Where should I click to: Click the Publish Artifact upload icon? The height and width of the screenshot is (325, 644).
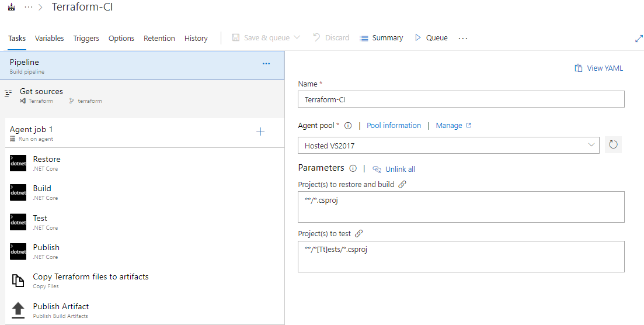point(18,310)
